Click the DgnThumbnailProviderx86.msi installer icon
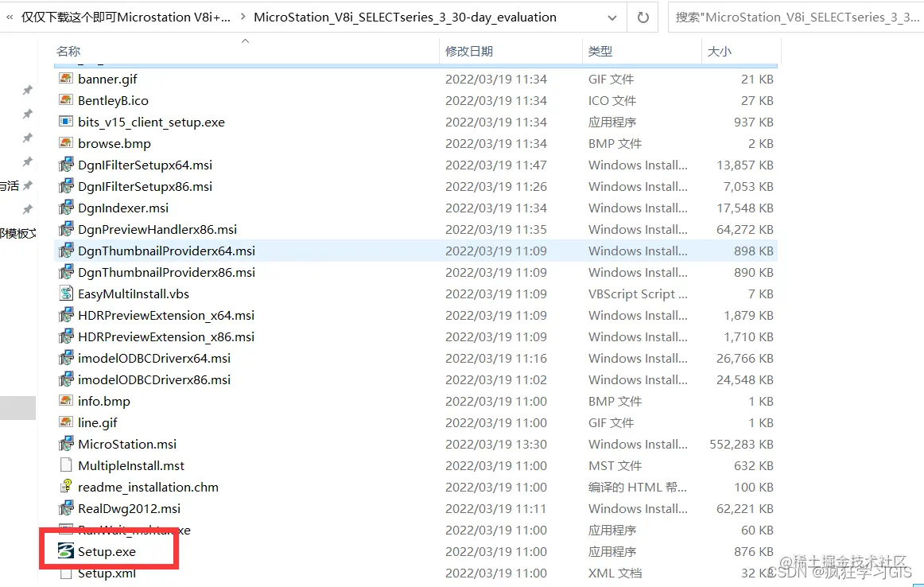This screenshot has width=924, height=587. [66, 272]
